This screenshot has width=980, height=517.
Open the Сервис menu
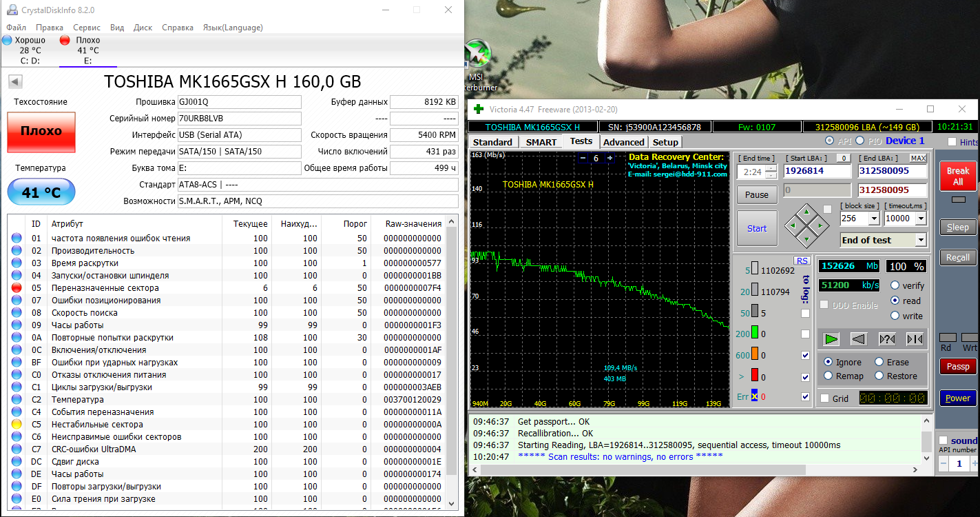click(87, 28)
